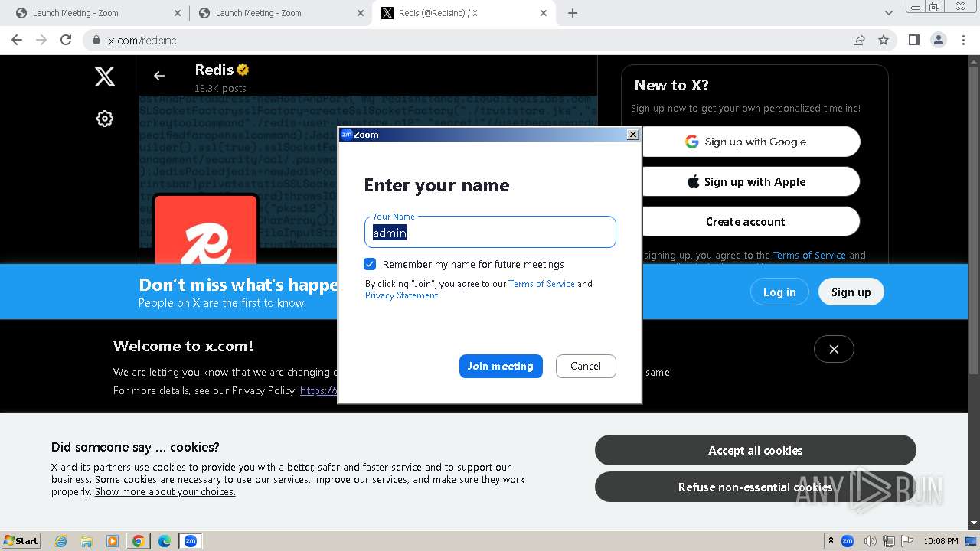980x551 pixels.
Task: Open the tab search dropdown arrow
Action: tap(889, 13)
